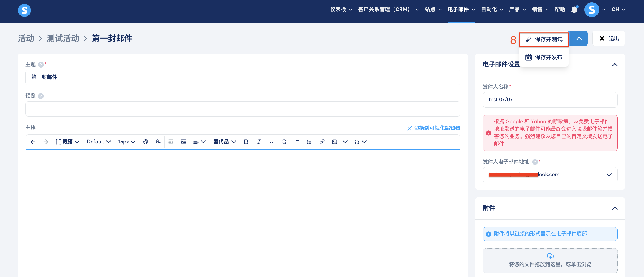Image resolution: width=644 pixels, height=277 pixels.
Task: Decrease indent in the editor toolbar
Action: pos(171,142)
